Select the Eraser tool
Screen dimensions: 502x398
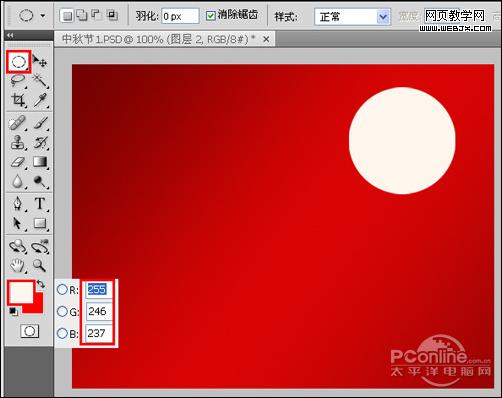coord(17,162)
